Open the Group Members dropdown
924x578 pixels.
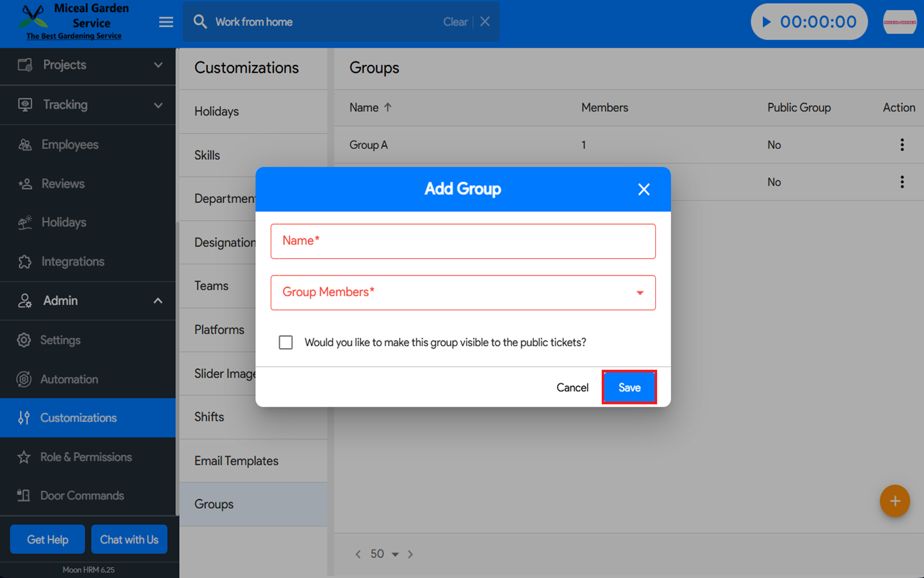pyautogui.click(x=639, y=293)
